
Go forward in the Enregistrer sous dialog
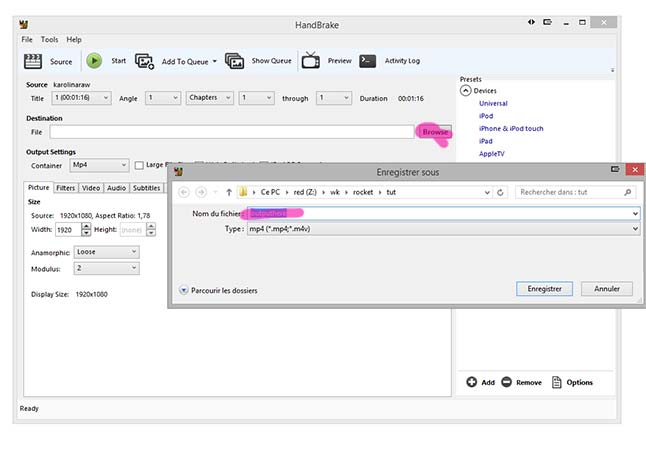pos(201,192)
